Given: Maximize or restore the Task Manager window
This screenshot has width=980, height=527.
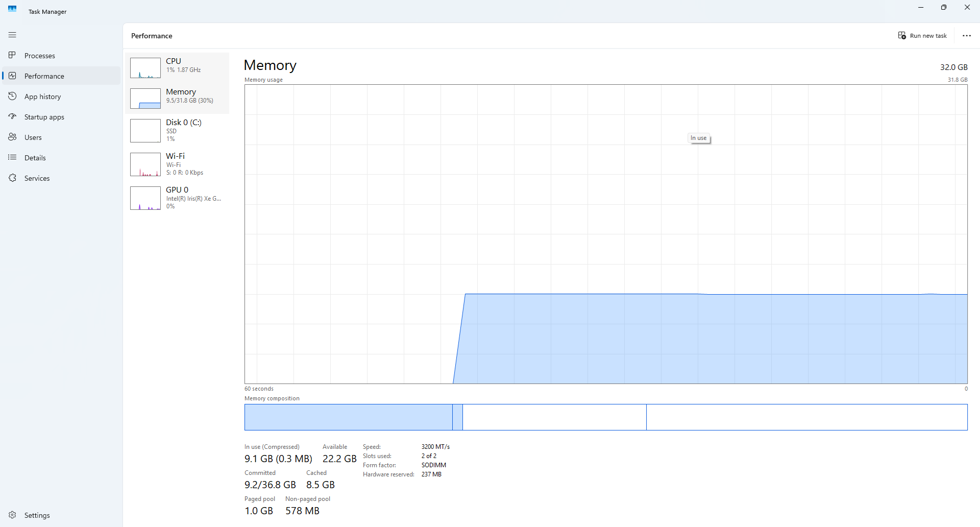Looking at the screenshot, I should click(x=944, y=7).
